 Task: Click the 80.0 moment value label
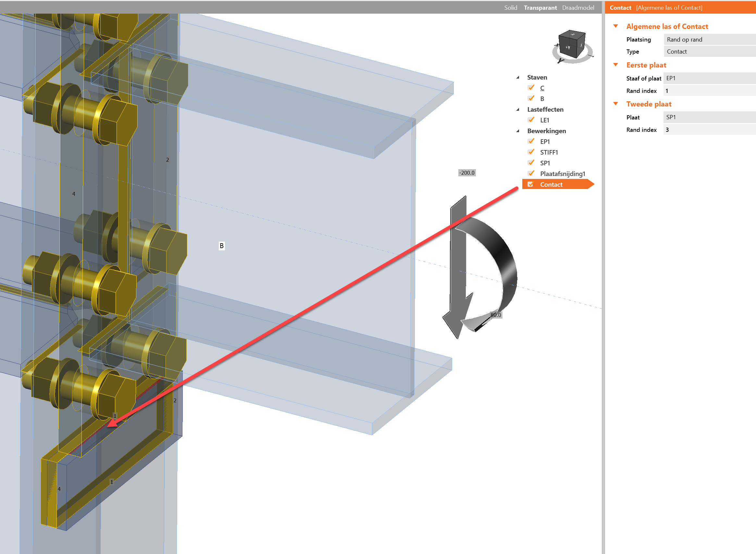(496, 315)
